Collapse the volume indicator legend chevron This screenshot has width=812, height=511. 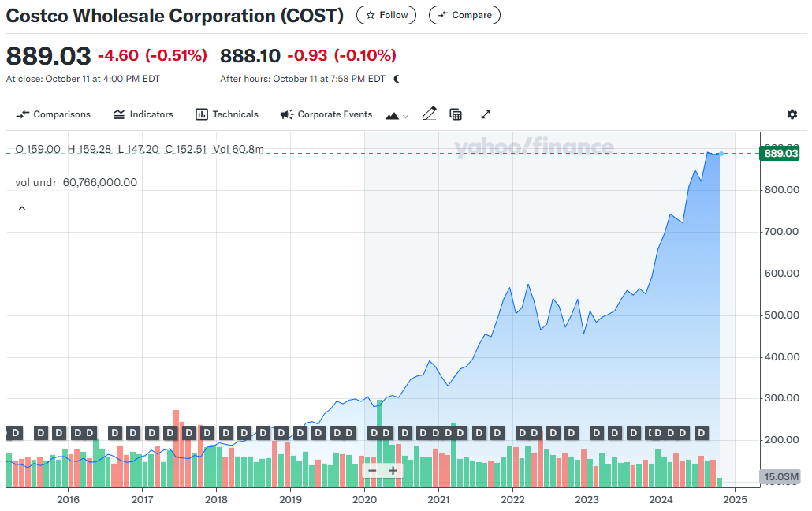click(22, 208)
